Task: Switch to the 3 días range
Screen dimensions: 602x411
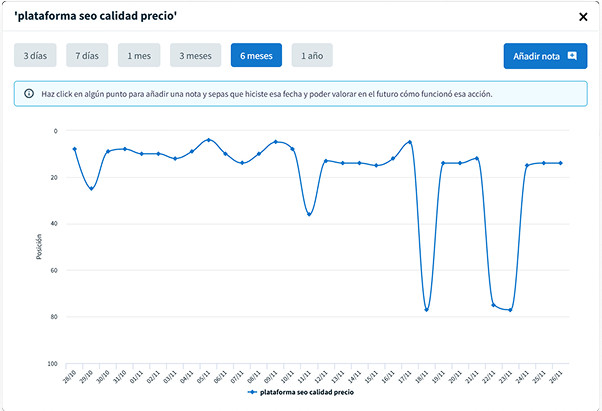Action: [35, 56]
